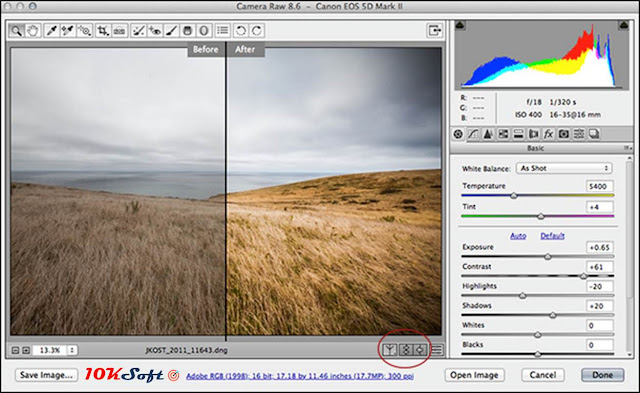The image size is (640, 393).
Task: Open the HSL / Grayscale tab
Action: click(x=503, y=134)
